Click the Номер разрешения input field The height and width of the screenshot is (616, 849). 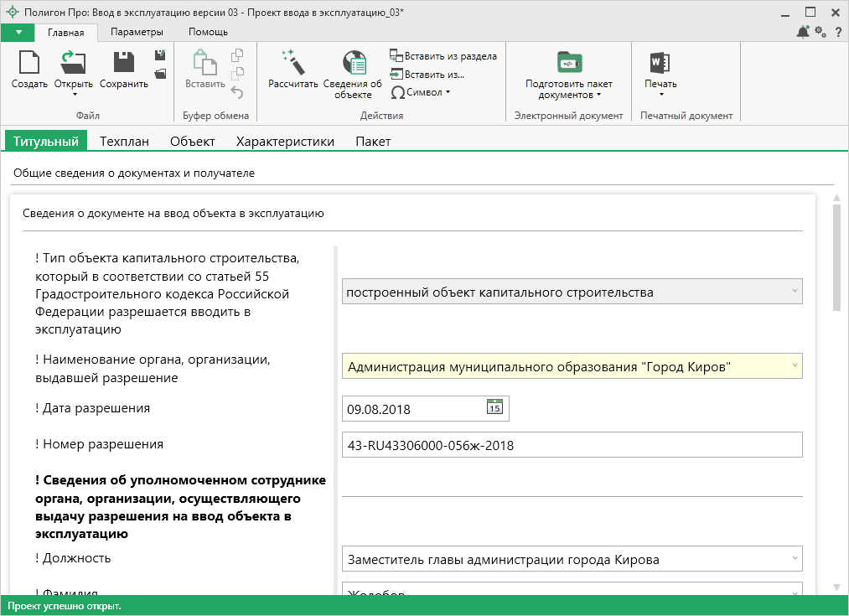572,445
